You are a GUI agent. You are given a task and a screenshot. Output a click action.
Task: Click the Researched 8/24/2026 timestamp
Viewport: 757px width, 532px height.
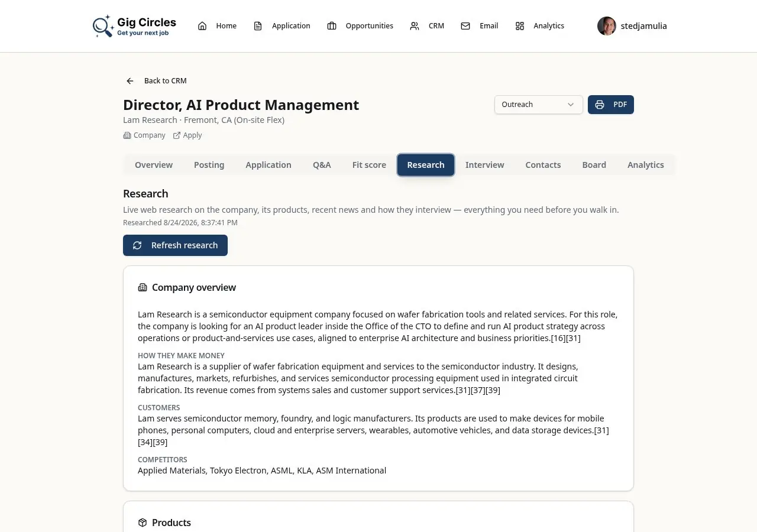tap(180, 223)
